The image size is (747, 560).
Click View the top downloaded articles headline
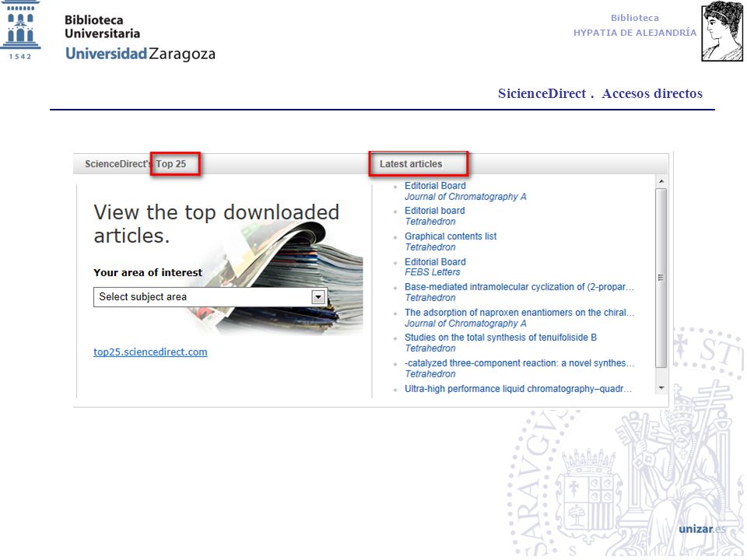tap(216, 224)
